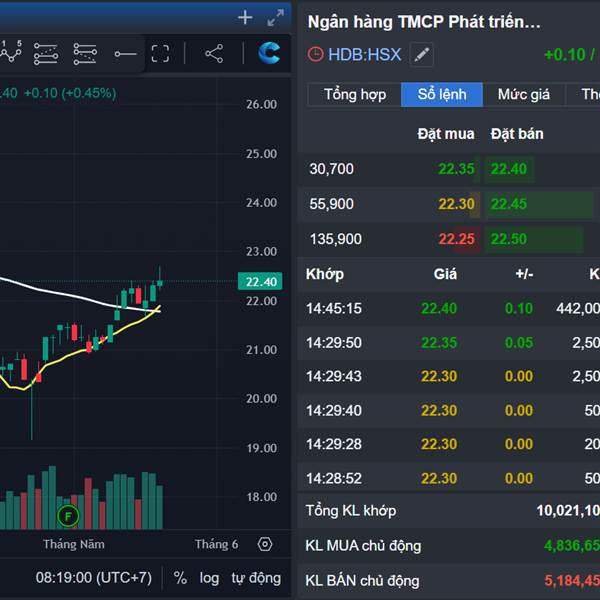Click bid volume 135,900
The width and height of the screenshot is (600, 600).
tap(336, 239)
